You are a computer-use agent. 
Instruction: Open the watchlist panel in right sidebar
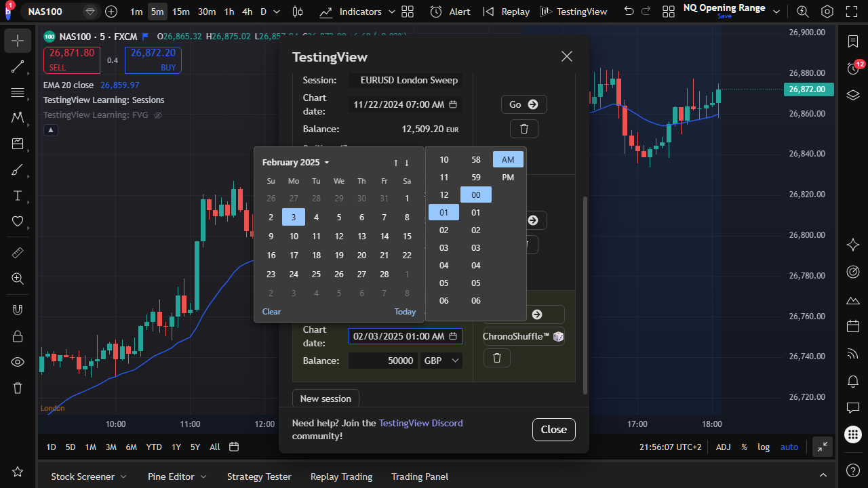pos(853,41)
